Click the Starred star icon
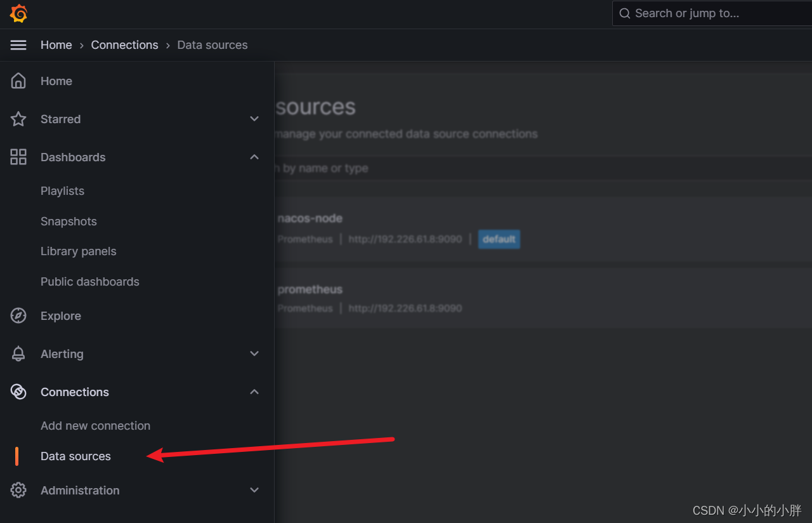 pos(18,119)
